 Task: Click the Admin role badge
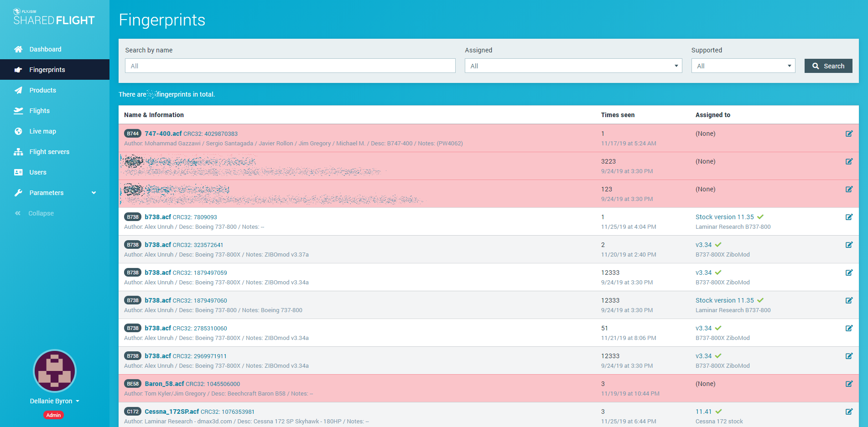pos(53,415)
